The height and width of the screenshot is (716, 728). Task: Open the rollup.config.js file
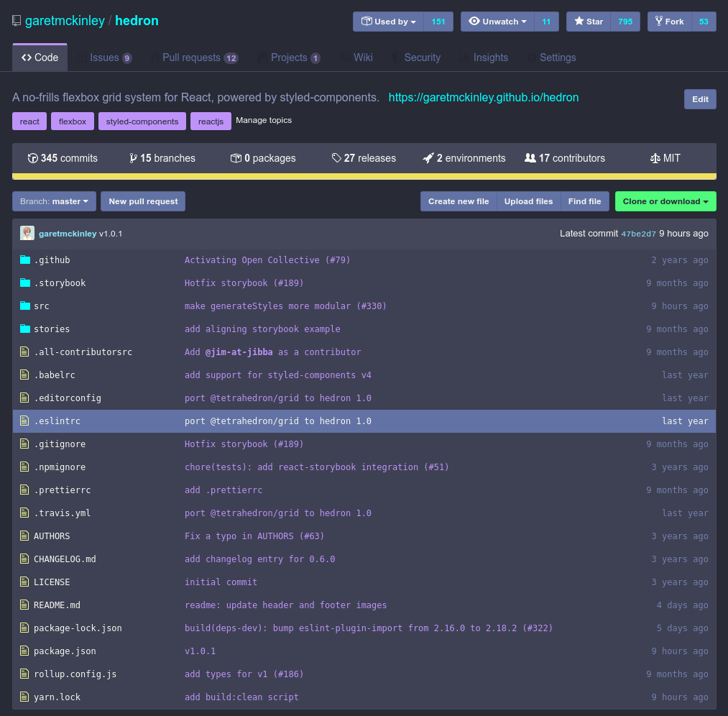coord(75,674)
